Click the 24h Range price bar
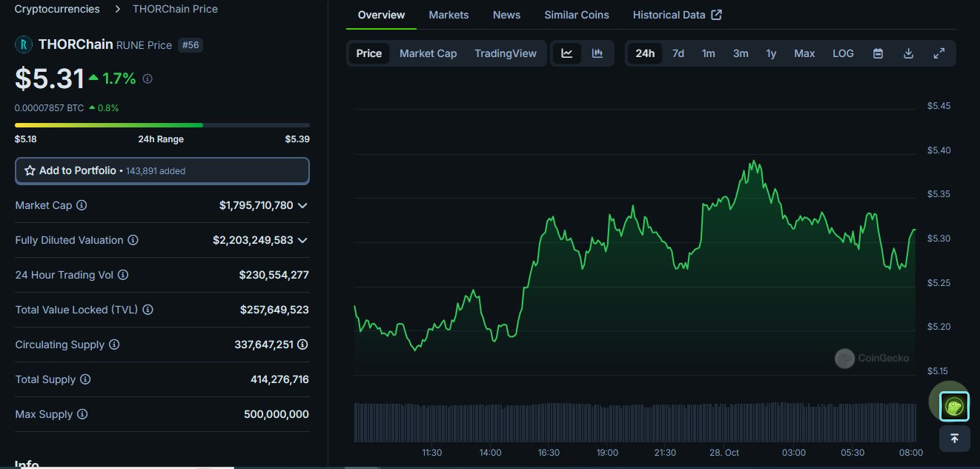 click(162, 124)
